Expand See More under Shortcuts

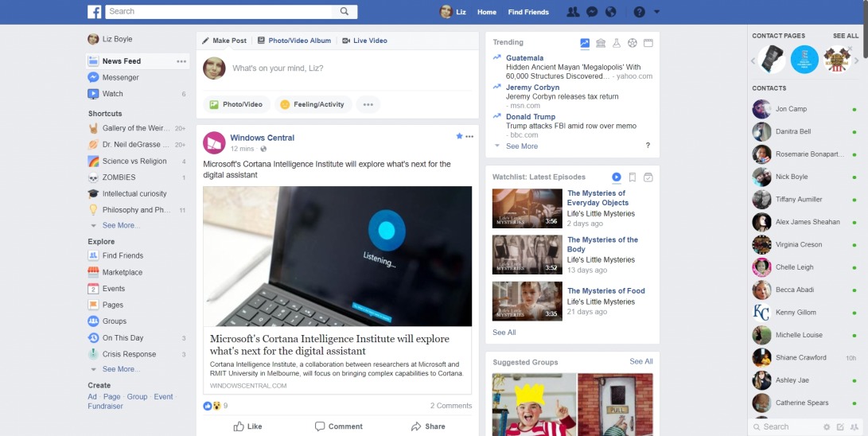coord(121,225)
